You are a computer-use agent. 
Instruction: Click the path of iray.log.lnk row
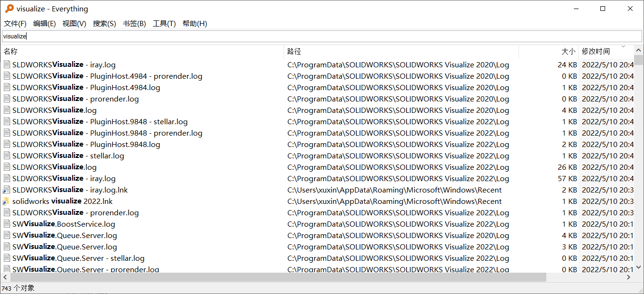click(395, 190)
